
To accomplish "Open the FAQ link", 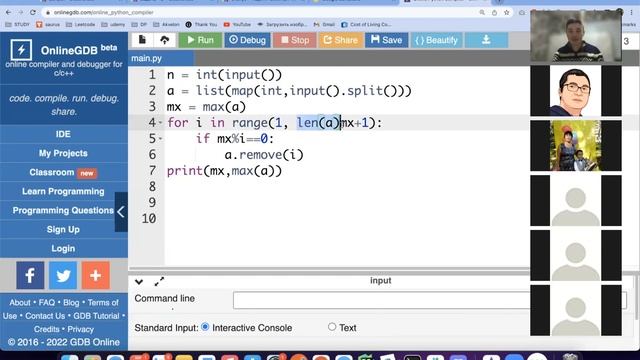I will 47,302.
